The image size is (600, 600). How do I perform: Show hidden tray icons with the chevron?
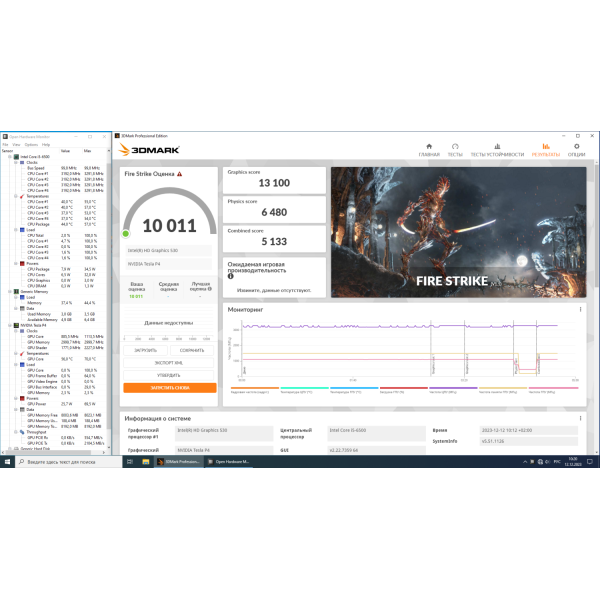click(525, 462)
